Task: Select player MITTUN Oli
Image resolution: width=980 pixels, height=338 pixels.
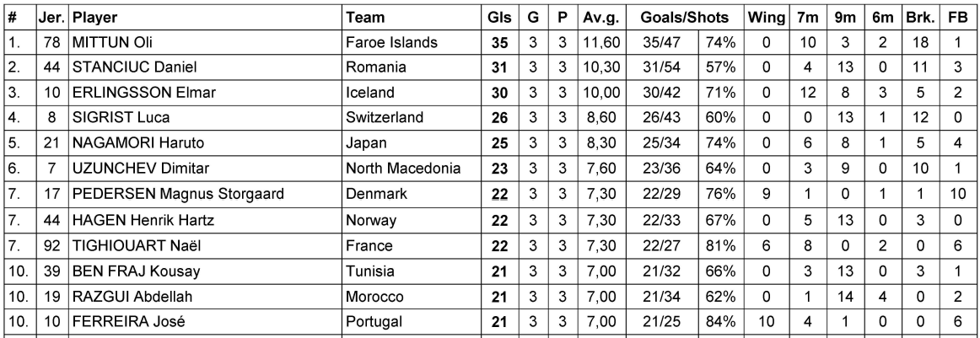Action: pos(112,43)
